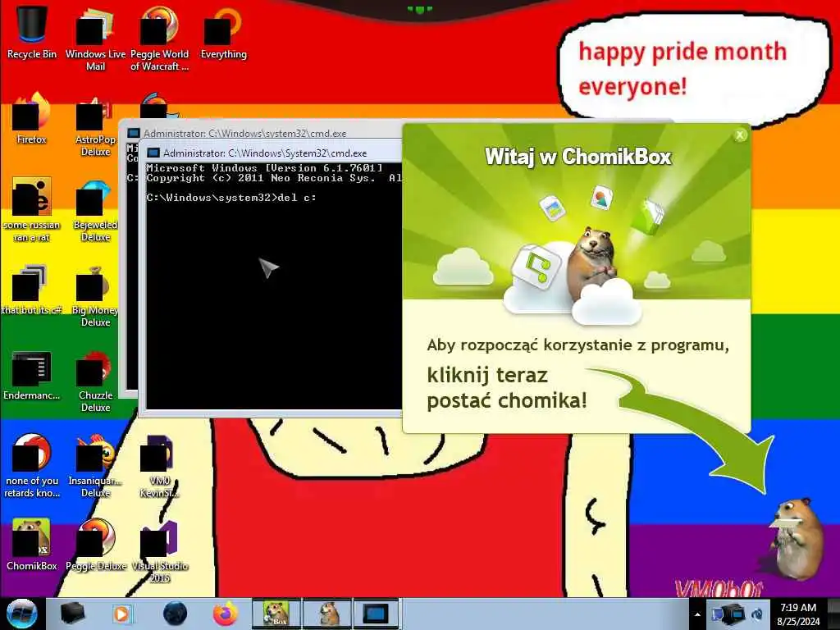Open the Windows Start menu orb
This screenshot has height=630, width=840.
(21, 614)
